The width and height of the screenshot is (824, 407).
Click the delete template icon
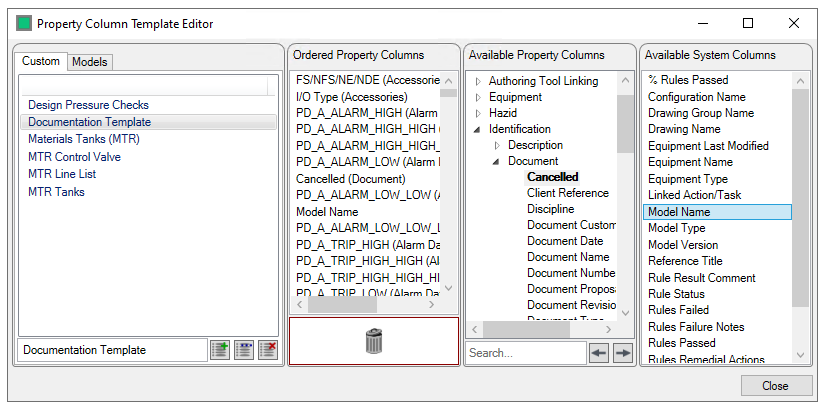tap(267, 350)
